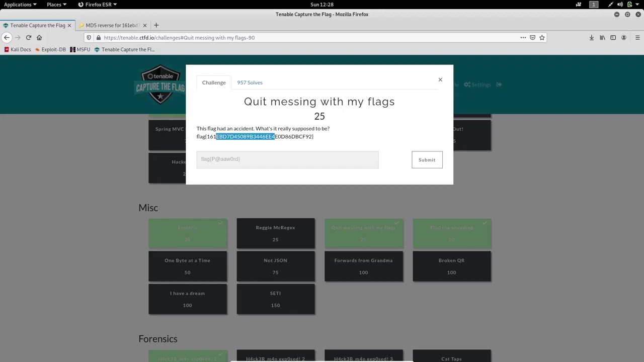Click the clock showing Sun 12:28
Viewport: 644px width, 362px height.
click(x=322, y=5)
